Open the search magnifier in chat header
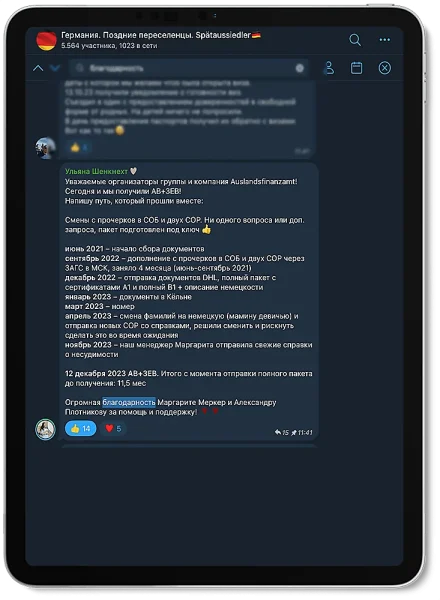440x600 pixels. (355, 40)
